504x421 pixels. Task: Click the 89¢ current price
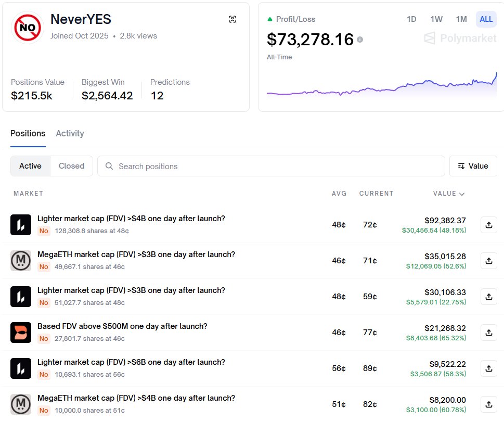coord(370,368)
